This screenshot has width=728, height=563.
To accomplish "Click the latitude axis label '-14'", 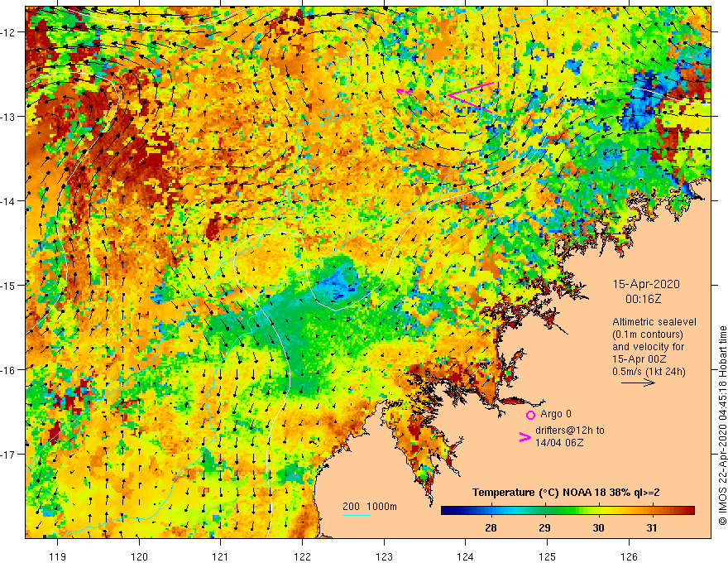I will [9, 201].
